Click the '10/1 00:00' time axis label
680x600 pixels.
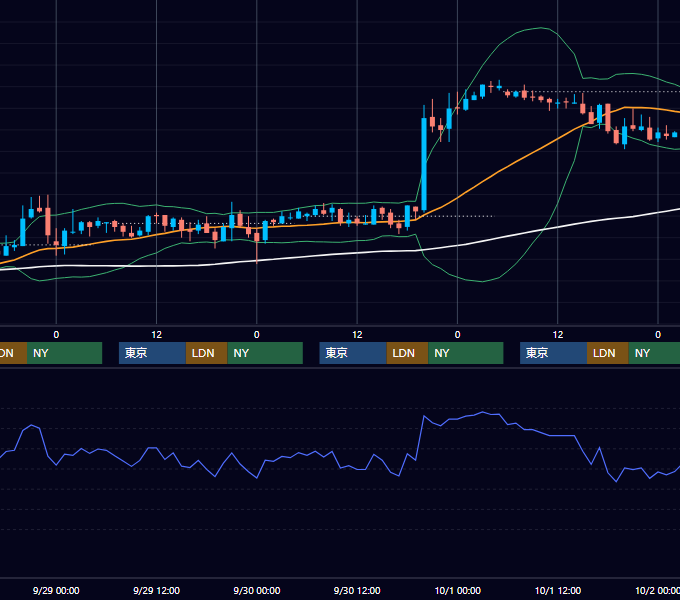point(458,590)
